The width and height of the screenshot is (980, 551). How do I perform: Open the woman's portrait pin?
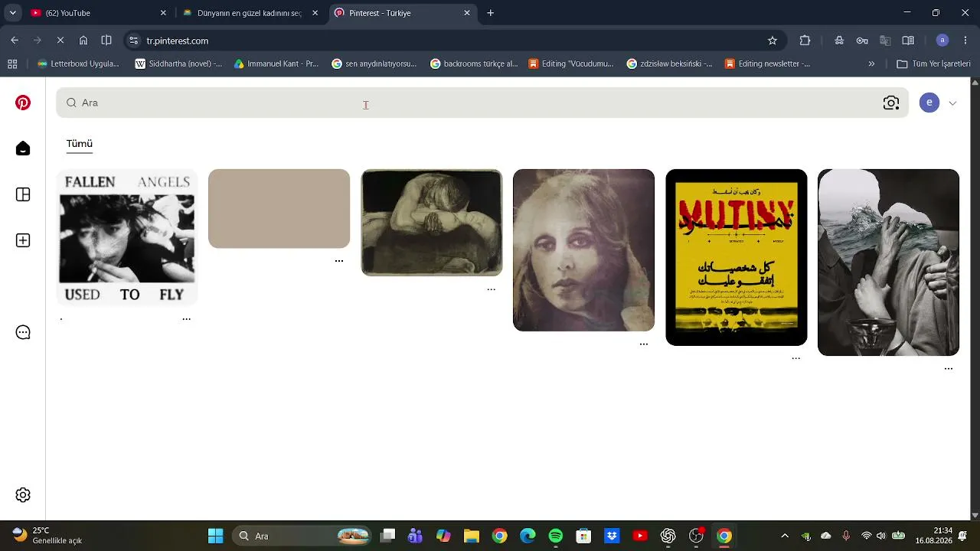(x=583, y=250)
